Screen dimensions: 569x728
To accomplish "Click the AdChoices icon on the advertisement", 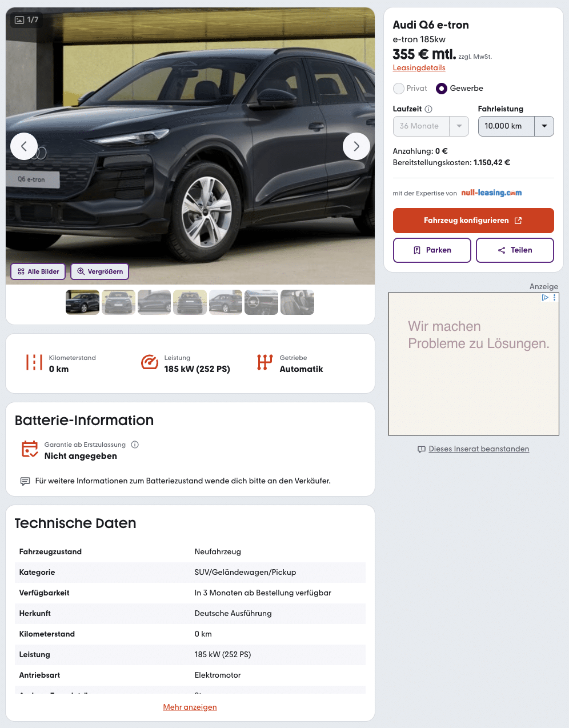I will (545, 298).
